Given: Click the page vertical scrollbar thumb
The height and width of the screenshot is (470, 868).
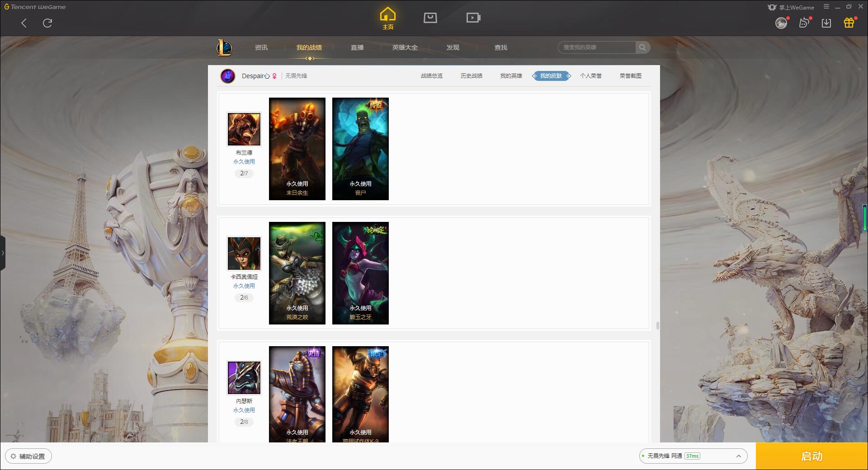Looking at the screenshot, I should (x=657, y=325).
